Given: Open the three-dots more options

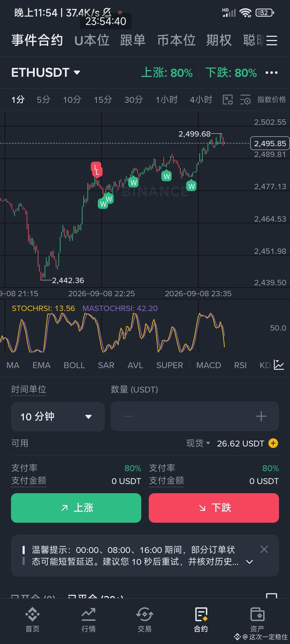Looking at the screenshot, I should 271,73.
